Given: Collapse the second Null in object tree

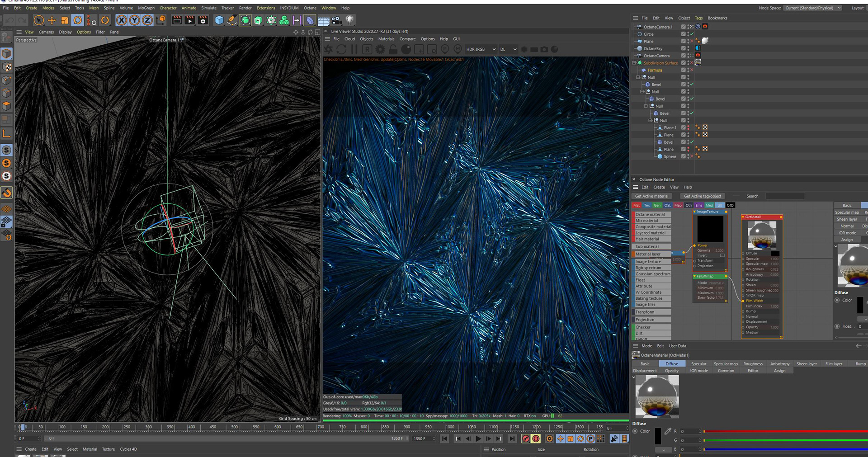Looking at the screenshot, I should pos(642,92).
